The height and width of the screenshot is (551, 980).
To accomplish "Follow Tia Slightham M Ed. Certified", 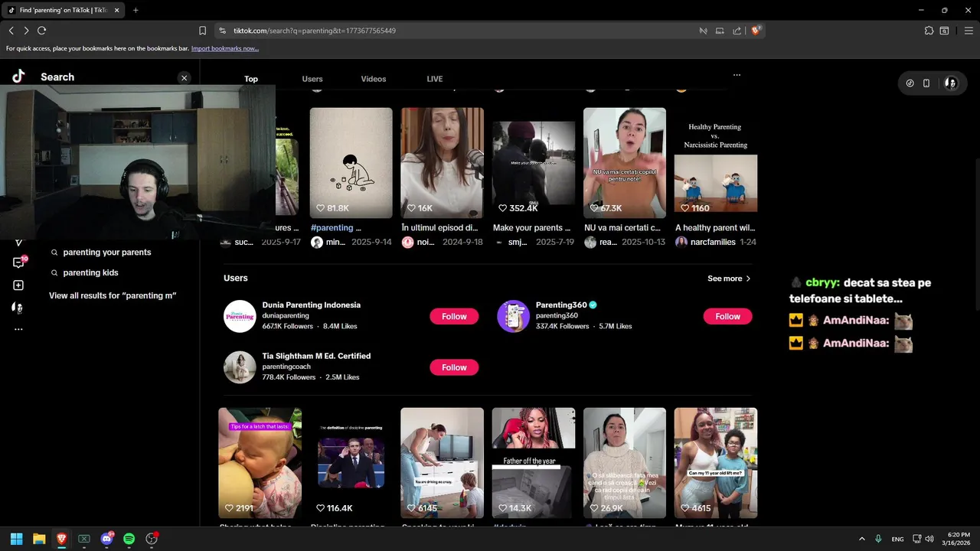I will (x=454, y=367).
